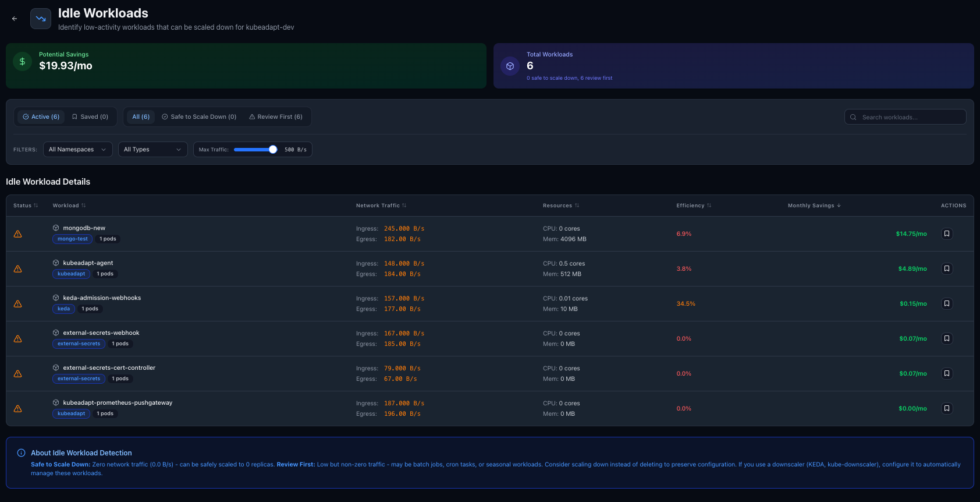Click the keda namespace badge
Screen dimensions: 980x502
click(x=64, y=309)
